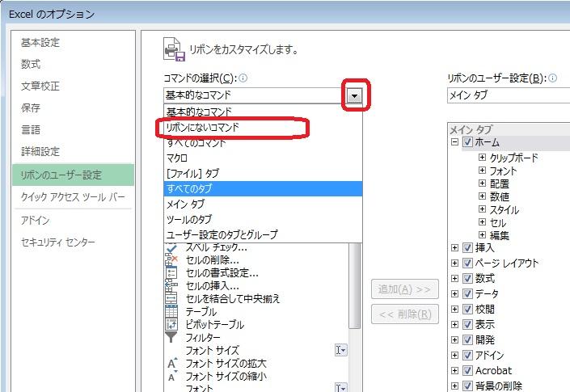
Task: Open クイック アクセス ツール バー category
Action: click(73, 197)
